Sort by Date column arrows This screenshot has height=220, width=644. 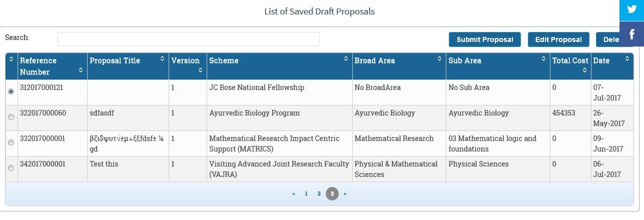(627, 59)
